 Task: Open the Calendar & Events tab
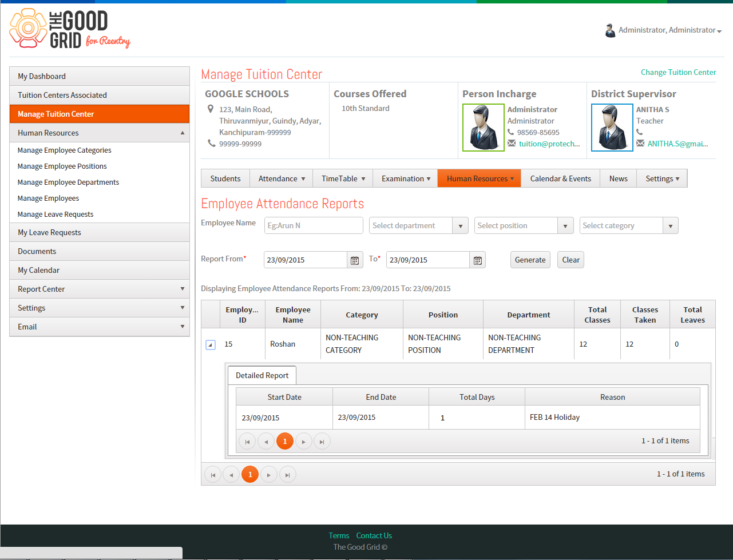[x=561, y=178]
